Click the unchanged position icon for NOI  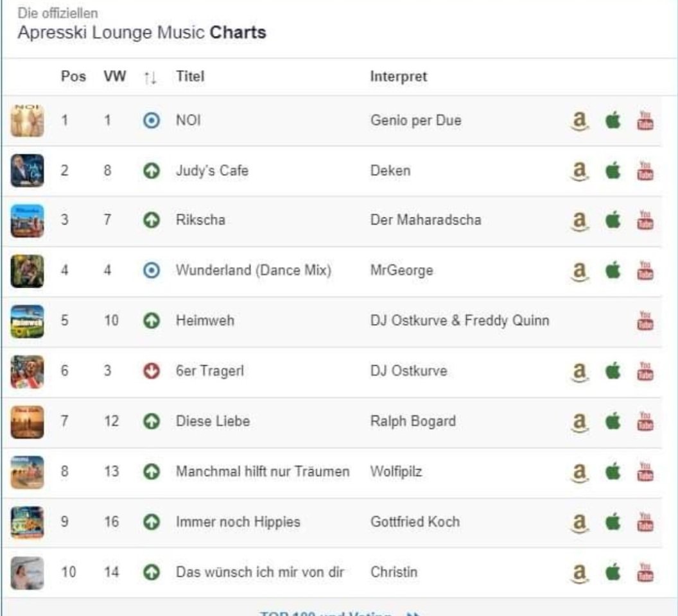click(x=152, y=121)
